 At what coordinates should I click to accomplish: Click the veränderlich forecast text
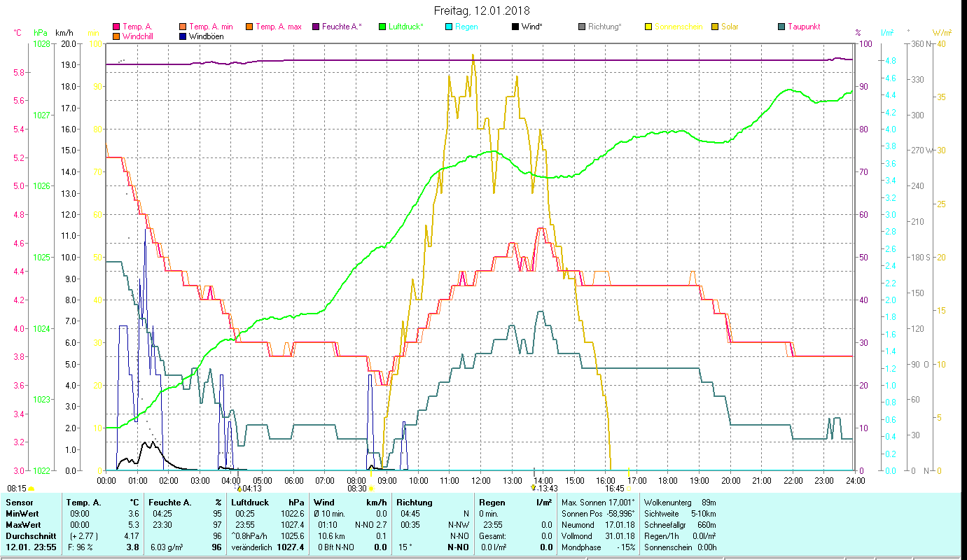[253, 547]
